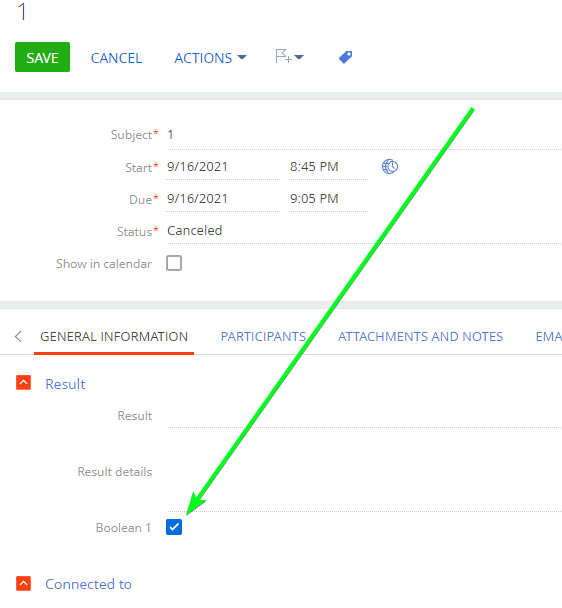Collapse the Connected to section

tap(24, 583)
